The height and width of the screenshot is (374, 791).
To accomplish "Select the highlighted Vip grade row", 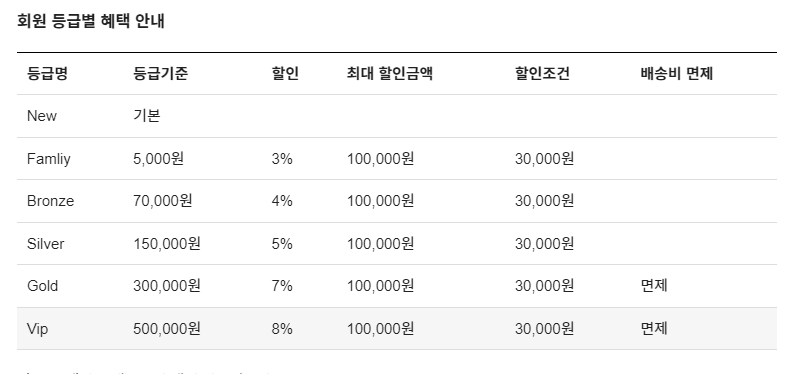I will (x=397, y=329).
